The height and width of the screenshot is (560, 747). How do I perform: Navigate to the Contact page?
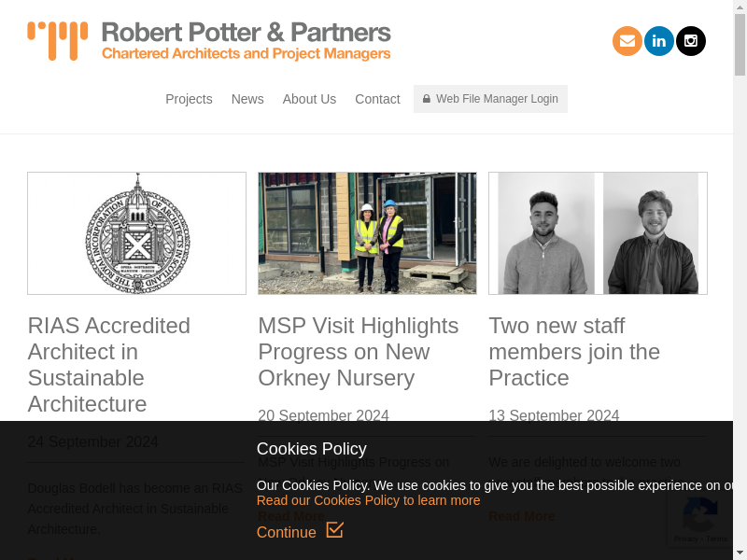(377, 99)
